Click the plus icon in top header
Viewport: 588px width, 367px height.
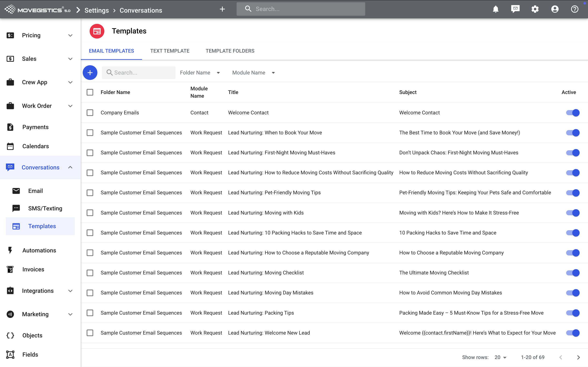click(x=222, y=9)
